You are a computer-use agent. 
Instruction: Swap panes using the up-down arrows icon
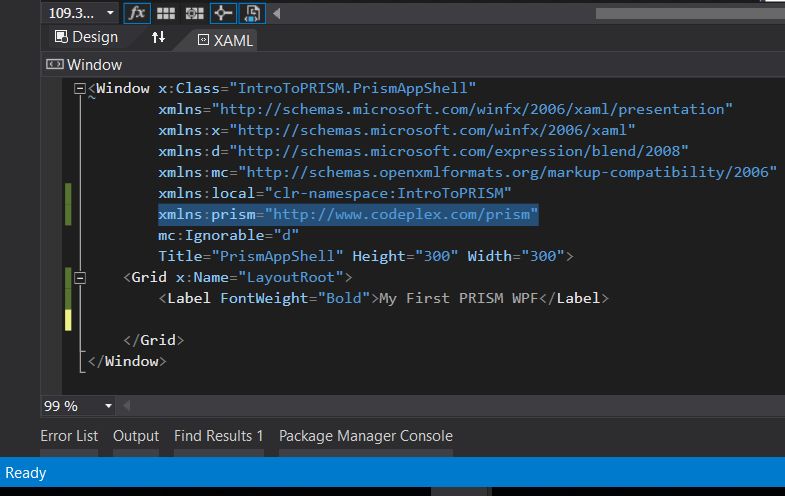coord(158,37)
